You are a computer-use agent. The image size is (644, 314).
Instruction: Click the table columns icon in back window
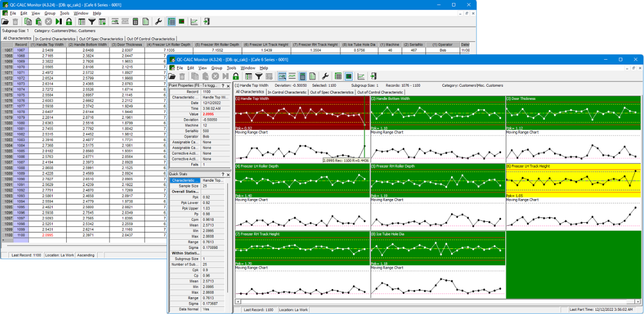[x=82, y=21]
